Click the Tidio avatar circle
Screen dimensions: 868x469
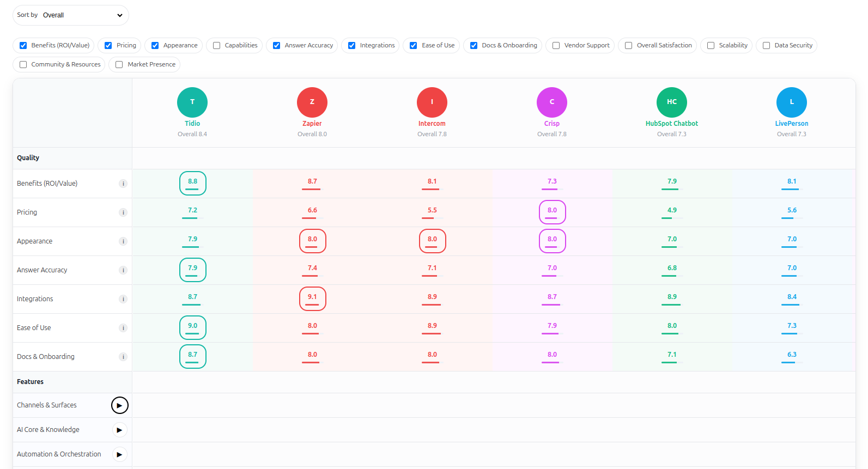[x=192, y=102]
